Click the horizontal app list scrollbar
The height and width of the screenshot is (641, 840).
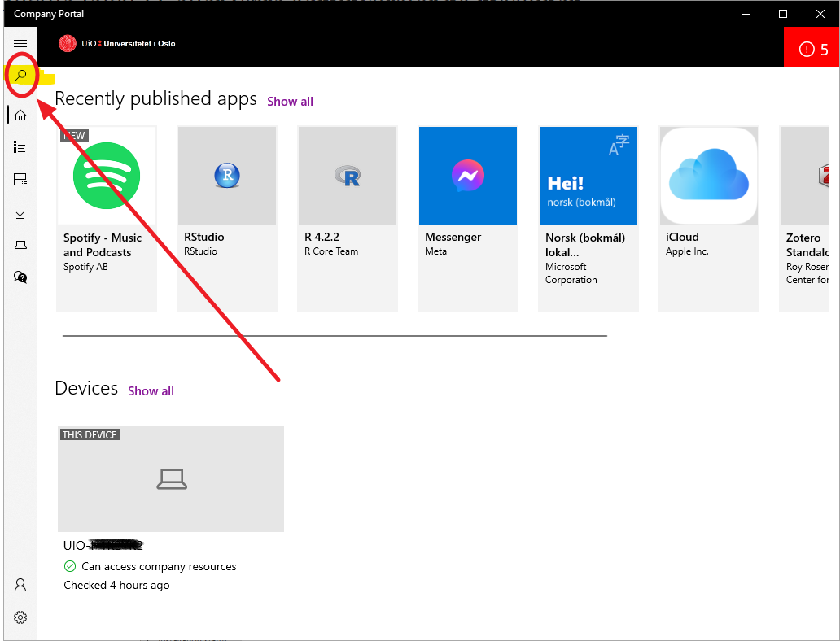click(x=335, y=336)
